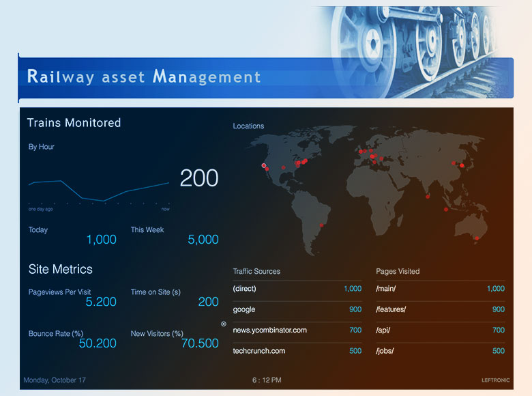
Task: Click Pageviews Per Visit value 5.200
Action: coord(101,302)
